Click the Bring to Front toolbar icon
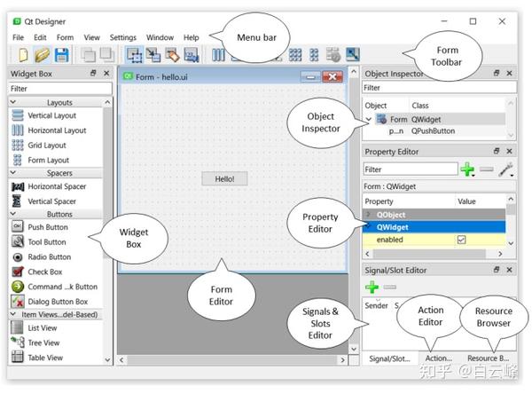Screen dimensions: 532x394 (107, 55)
